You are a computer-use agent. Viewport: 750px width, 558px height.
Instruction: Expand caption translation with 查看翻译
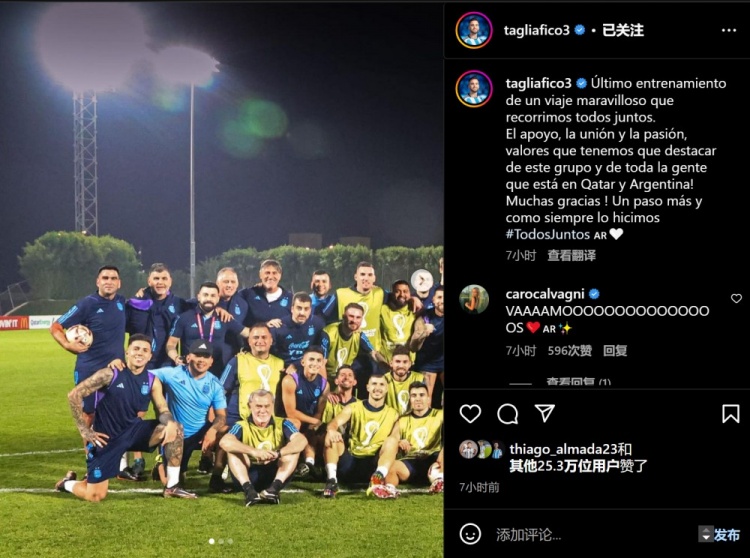click(572, 255)
